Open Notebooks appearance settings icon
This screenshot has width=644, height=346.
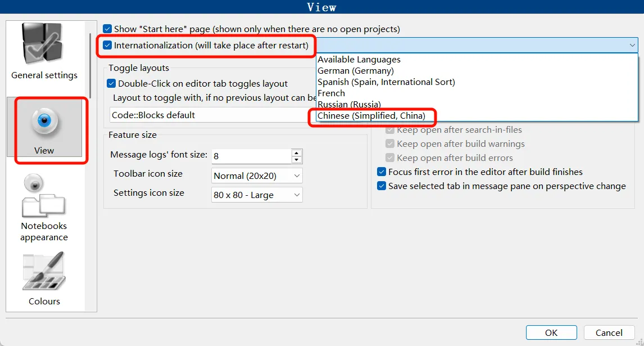[44, 197]
